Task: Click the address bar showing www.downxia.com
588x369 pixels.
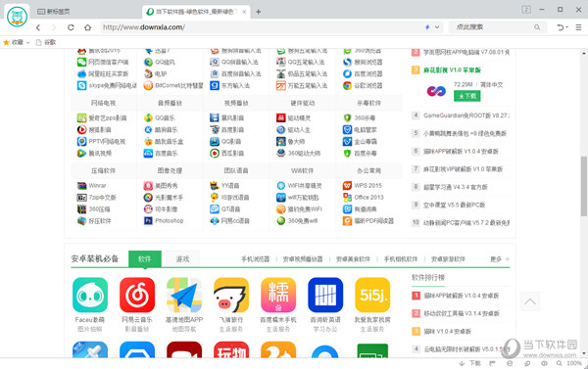Action: point(263,27)
